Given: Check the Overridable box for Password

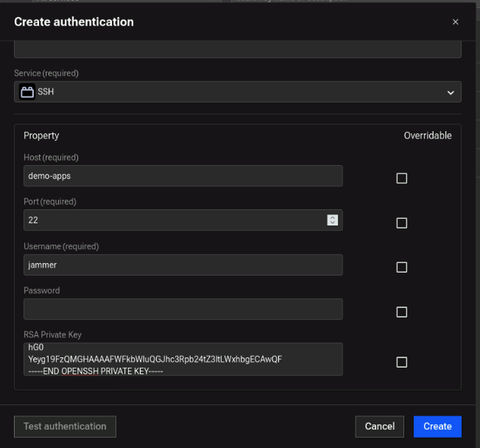Looking at the screenshot, I should 401,312.
